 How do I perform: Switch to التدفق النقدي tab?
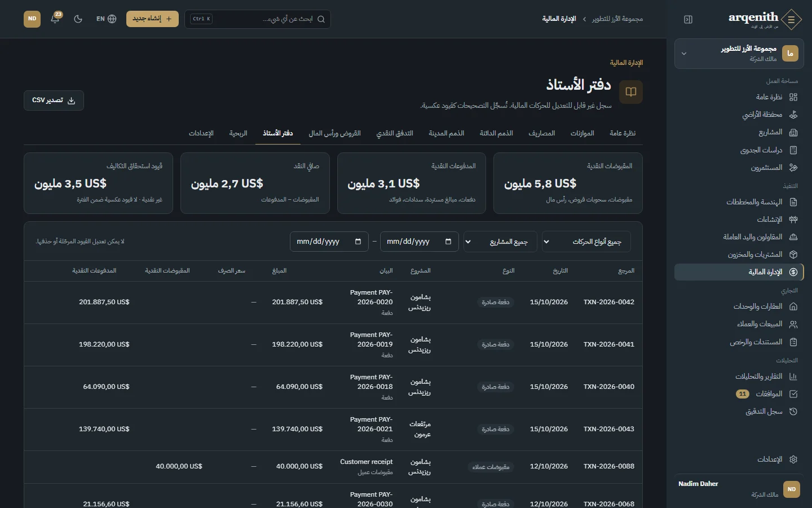click(395, 133)
